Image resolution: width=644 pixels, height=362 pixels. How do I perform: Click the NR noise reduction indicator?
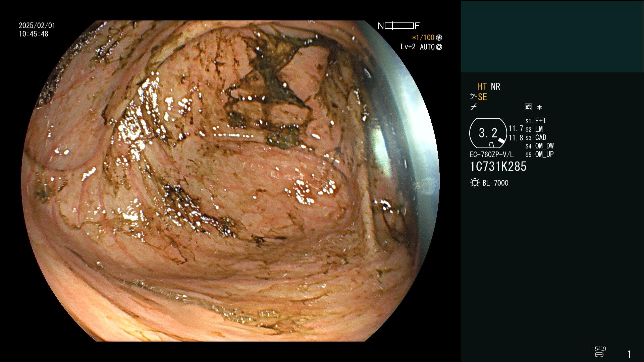pyautogui.click(x=495, y=86)
